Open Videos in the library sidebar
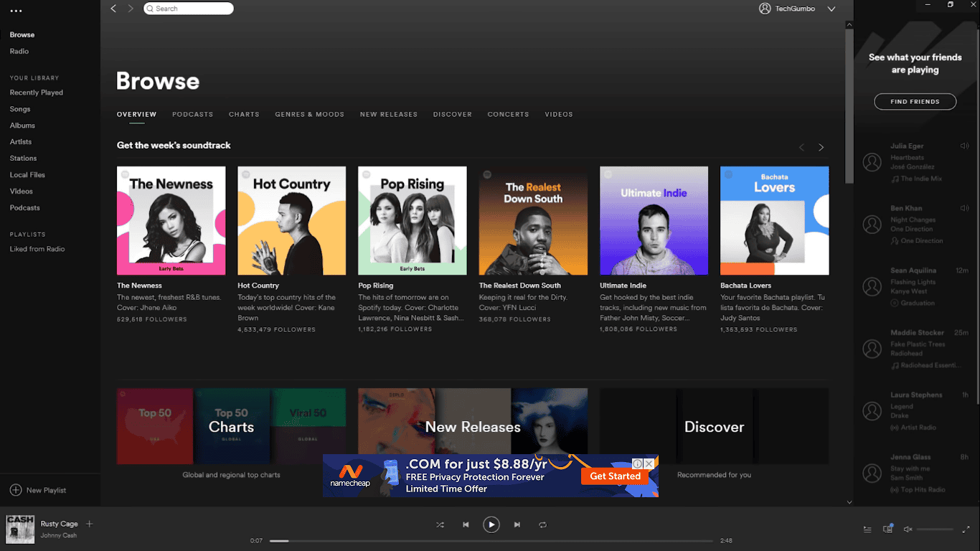 (x=22, y=192)
